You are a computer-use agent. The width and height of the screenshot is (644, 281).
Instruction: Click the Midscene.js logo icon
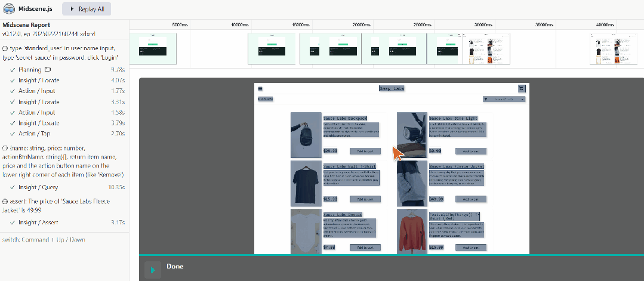tap(9, 8)
